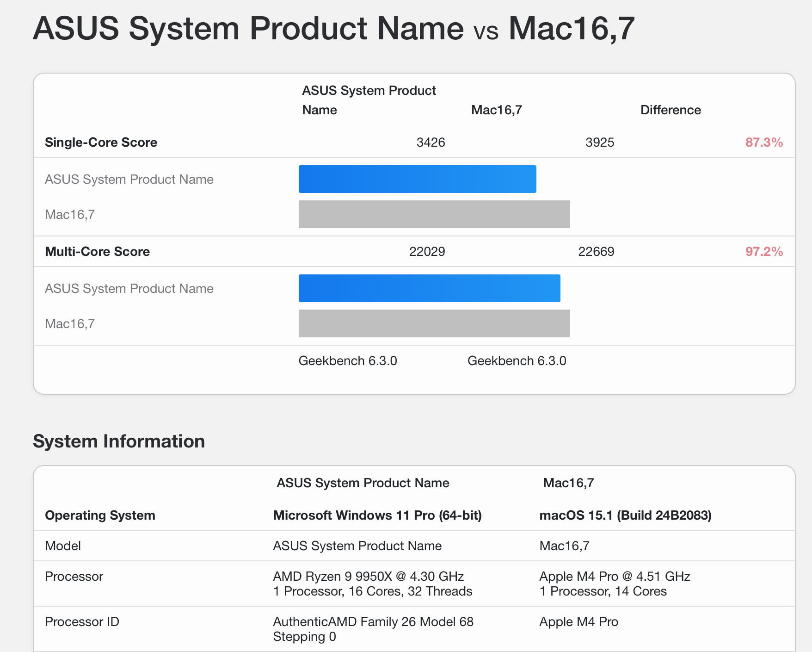The height and width of the screenshot is (652, 812).
Task: Click 'Apple M4 Pro' in the Processor ID row
Action: tap(579, 621)
